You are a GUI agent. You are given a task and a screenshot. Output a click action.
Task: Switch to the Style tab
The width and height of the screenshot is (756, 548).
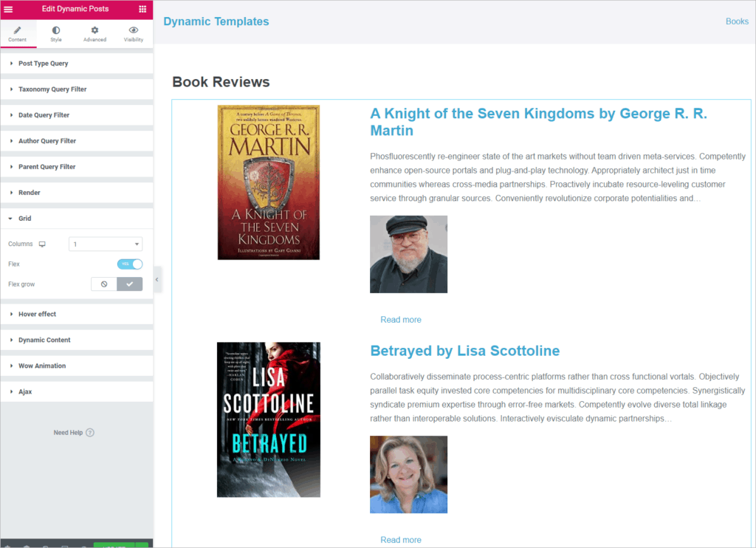(56, 34)
